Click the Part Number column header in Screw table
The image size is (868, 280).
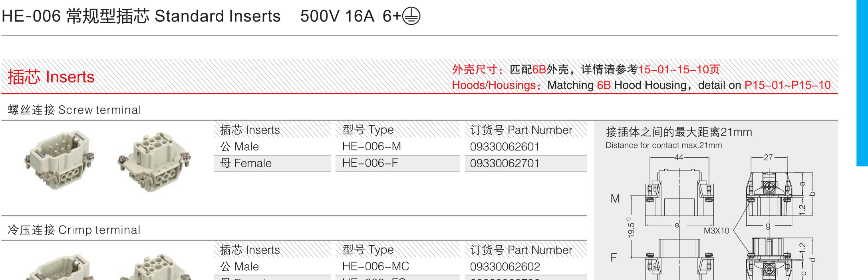(521, 130)
